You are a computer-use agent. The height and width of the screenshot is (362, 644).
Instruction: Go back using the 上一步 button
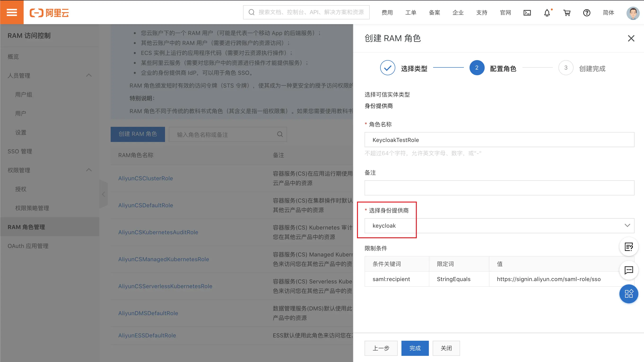[x=381, y=348]
